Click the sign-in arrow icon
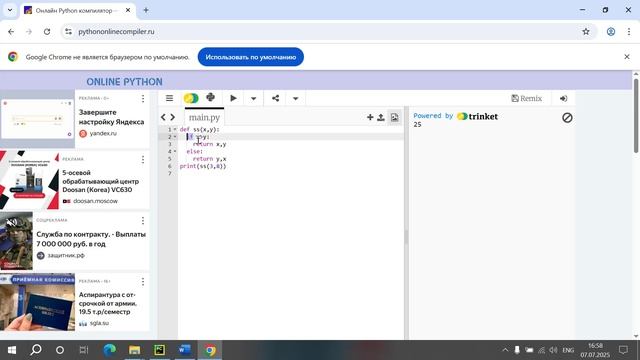The height and width of the screenshot is (360, 640). [563, 98]
